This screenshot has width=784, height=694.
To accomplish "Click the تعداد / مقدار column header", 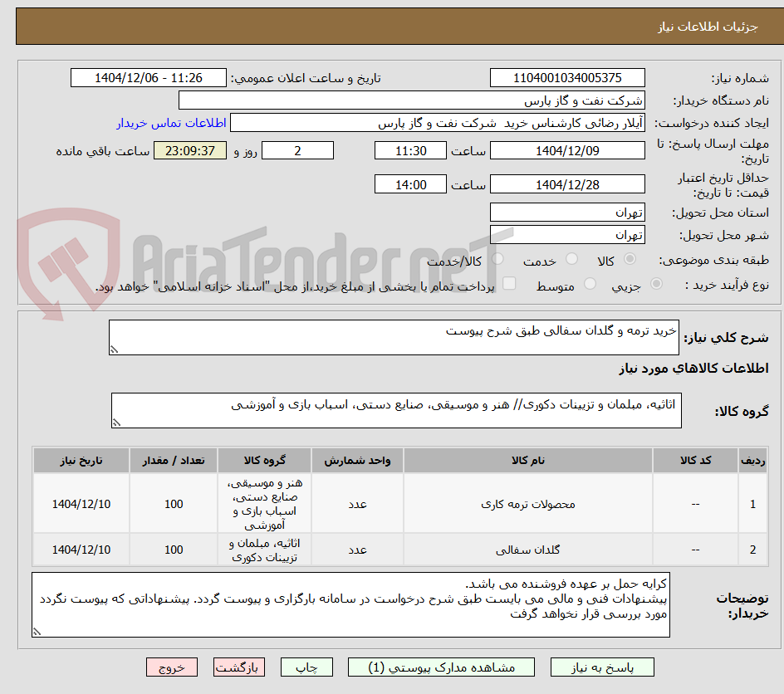I will pyautogui.click(x=174, y=460).
